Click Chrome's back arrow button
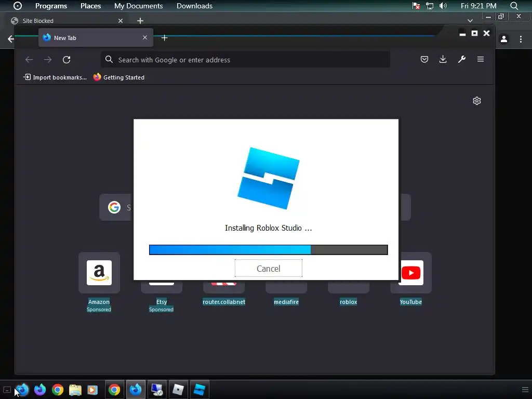This screenshot has height=399, width=532. 11,38
